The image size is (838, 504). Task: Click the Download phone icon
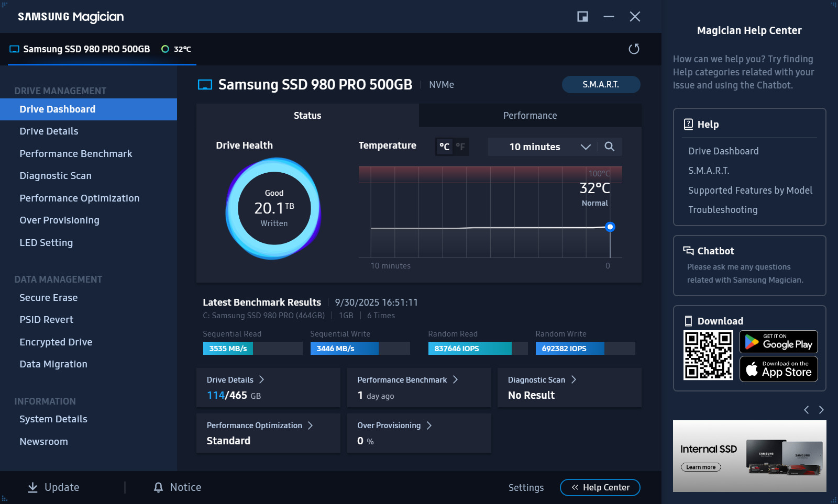click(x=688, y=321)
